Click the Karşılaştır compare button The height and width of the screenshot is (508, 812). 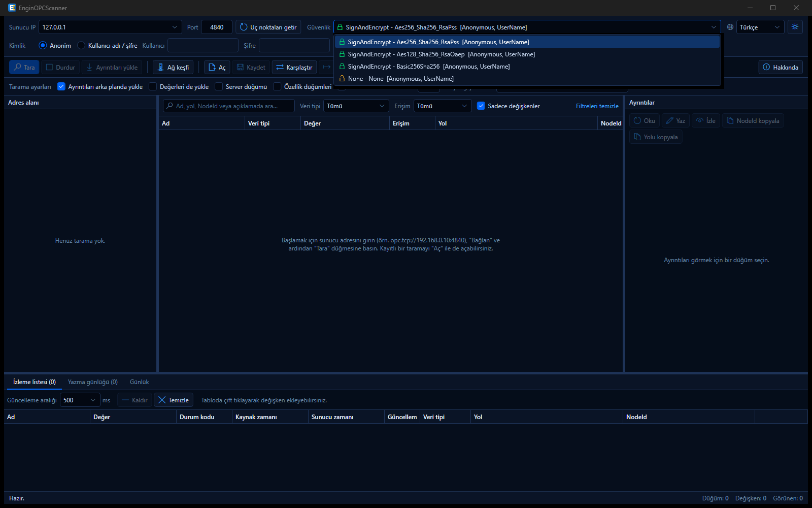(x=294, y=67)
